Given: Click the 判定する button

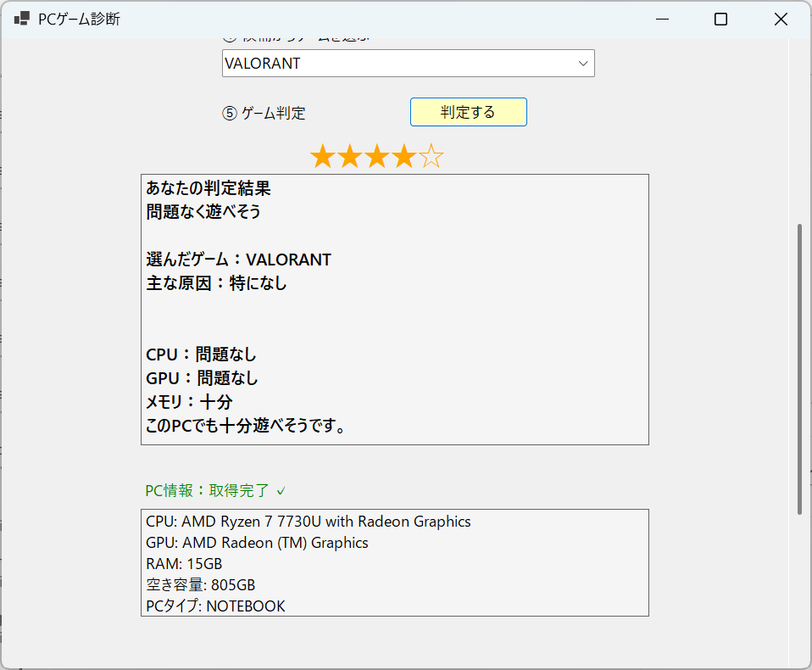Looking at the screenshot, I should (x=468, y=112).
